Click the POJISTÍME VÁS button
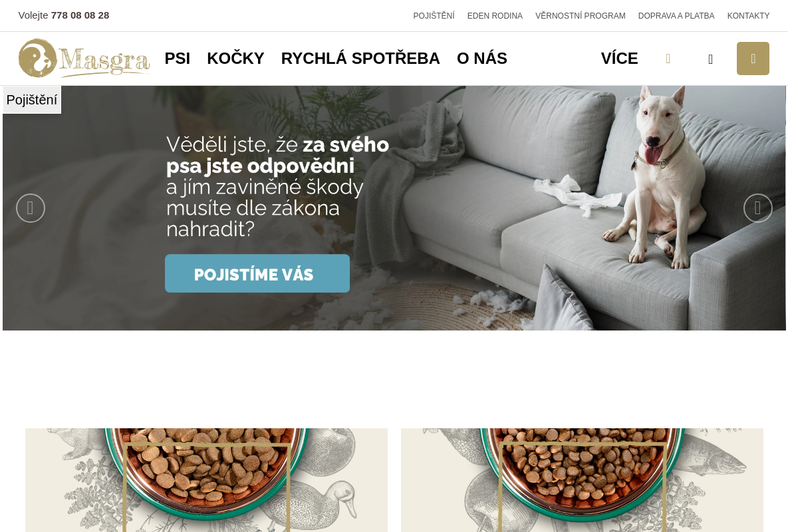Image resolution: width=798 pixels, height=532 pixels. 257,273
